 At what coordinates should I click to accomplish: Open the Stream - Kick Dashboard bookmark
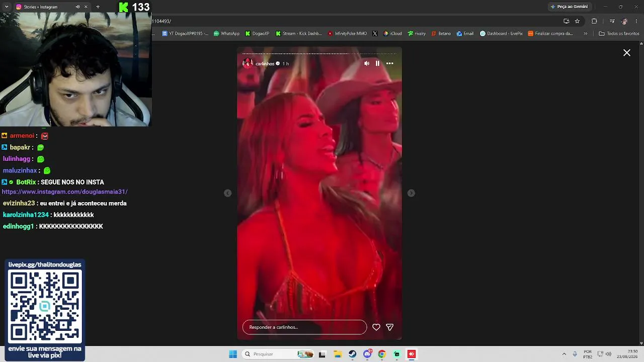[299, 34]
